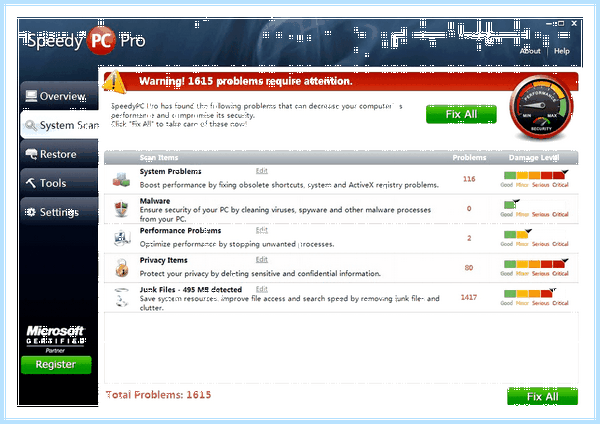
Task: Click the Privacy Items title text
Action: pyautogui.click(x=163, y=260)
